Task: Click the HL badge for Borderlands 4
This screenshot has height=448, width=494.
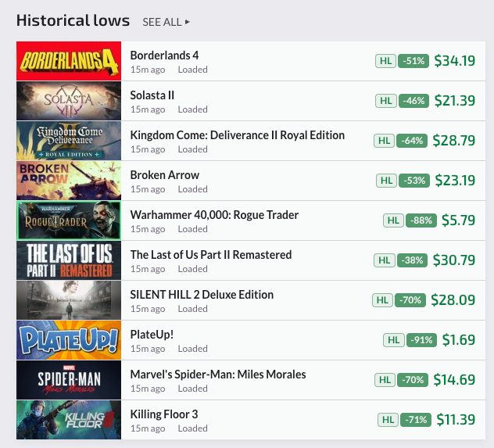Action: pos(385,61)
